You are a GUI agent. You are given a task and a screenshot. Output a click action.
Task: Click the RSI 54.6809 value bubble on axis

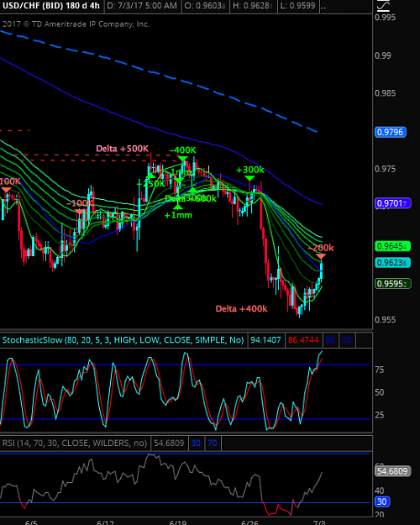[392, 471]
